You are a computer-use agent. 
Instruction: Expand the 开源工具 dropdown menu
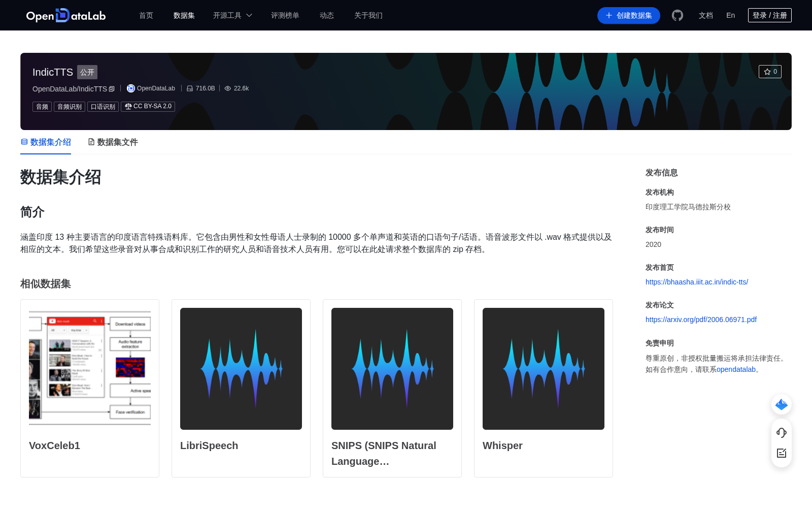tap(232, 15)
